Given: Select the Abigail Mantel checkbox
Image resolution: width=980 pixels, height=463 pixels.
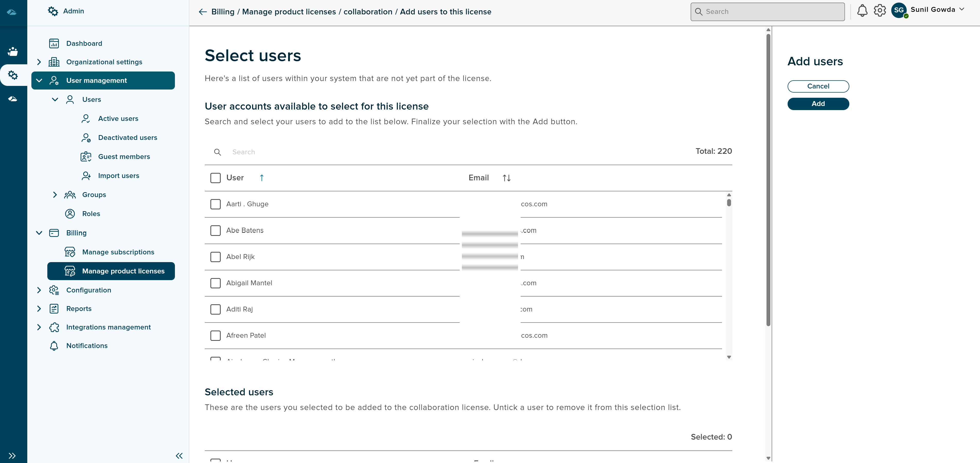Looking at the screenshot, I should point(215,283).
